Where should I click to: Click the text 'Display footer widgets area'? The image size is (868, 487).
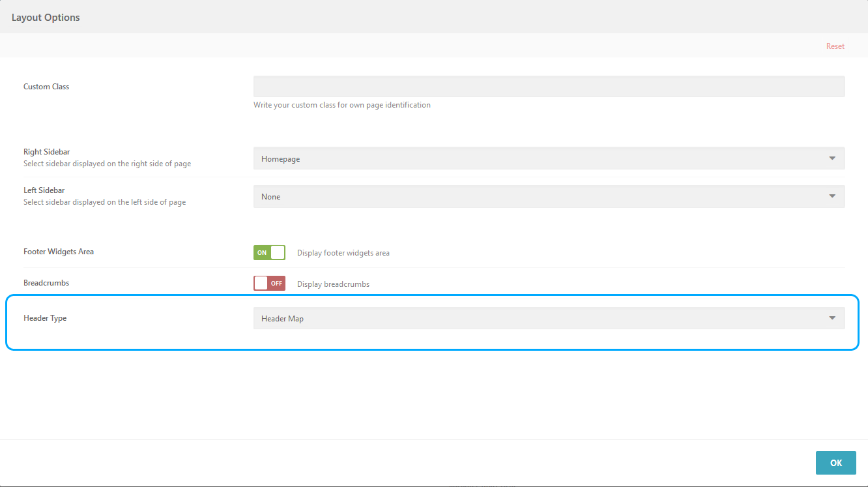click(343, 253)
